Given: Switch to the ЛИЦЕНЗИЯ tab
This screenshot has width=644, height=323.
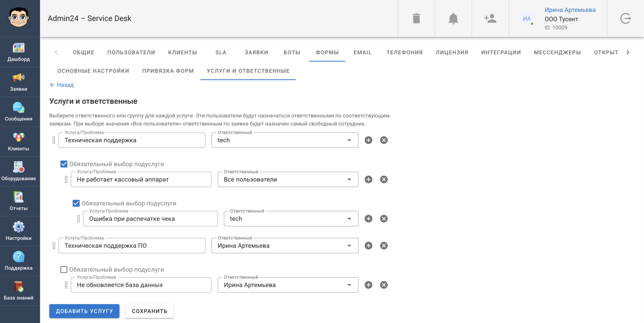Looking at the screenshot, I should [x=452, y=53].
